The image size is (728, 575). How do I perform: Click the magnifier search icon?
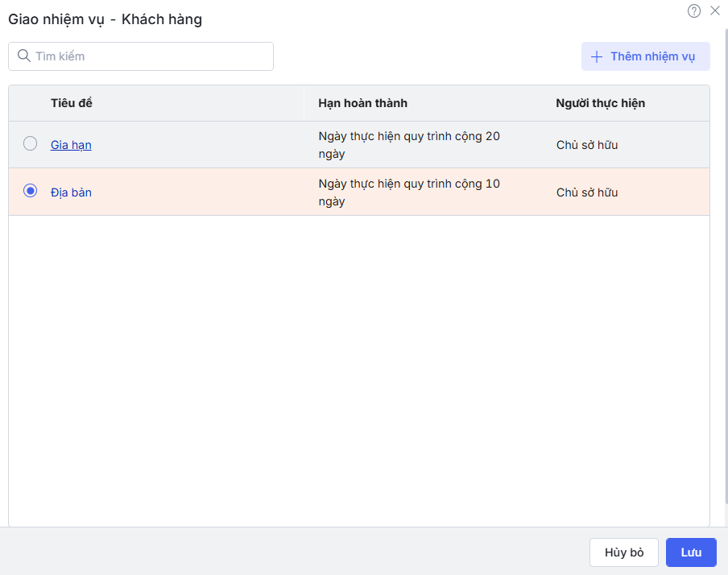click(x=23, y=56)
